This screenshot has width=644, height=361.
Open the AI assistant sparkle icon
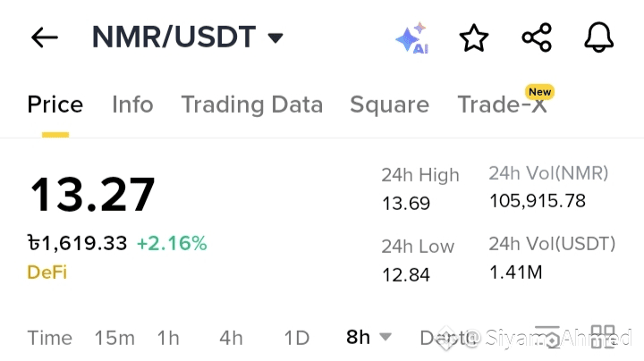412,38
